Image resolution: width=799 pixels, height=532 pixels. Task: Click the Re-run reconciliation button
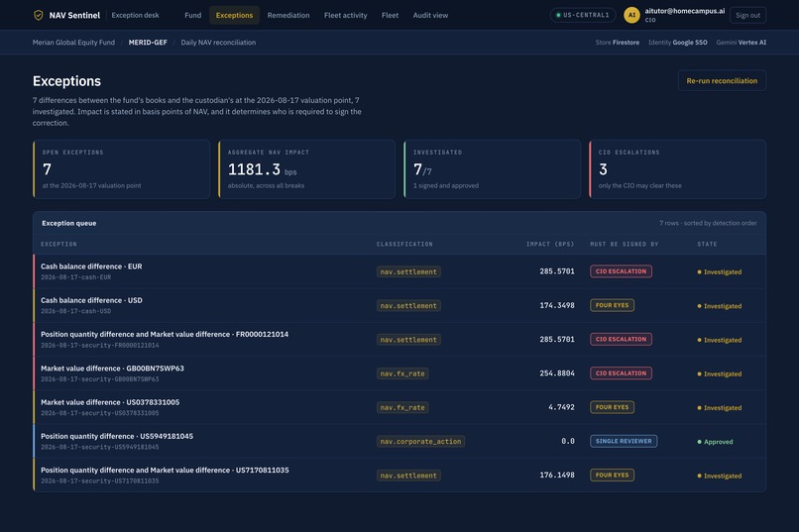pyautogui.click(x=722, y=81)
